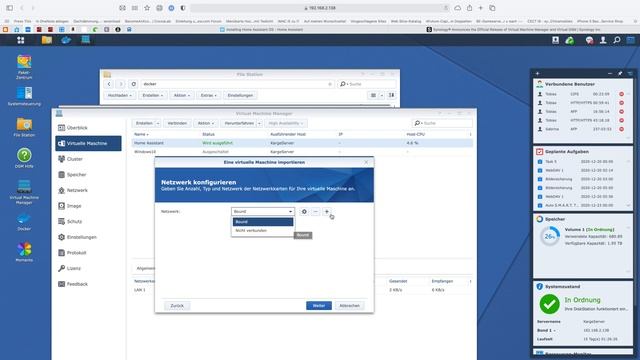Click Zurück button in import dialog
The width and height of the screenshot is (640, 360).
(177, 306)
